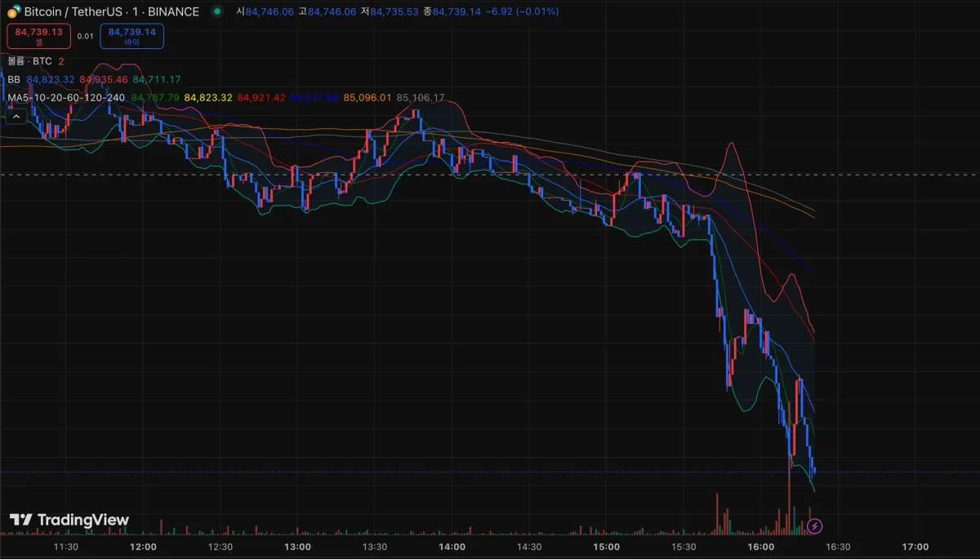Click the 14:30 time axis label
Viewport: 980px width, 559px height.
[529, 547]
